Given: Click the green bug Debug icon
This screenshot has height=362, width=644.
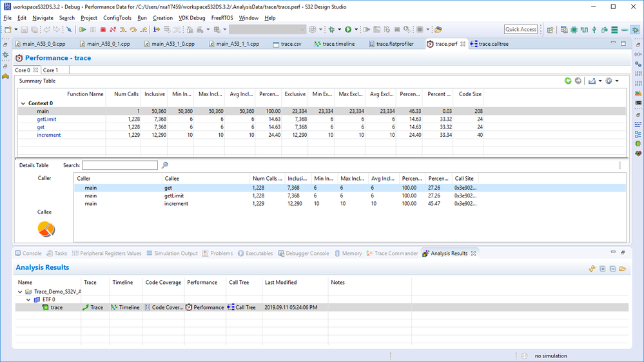Looking at the screenshot, I should (331, 30).
